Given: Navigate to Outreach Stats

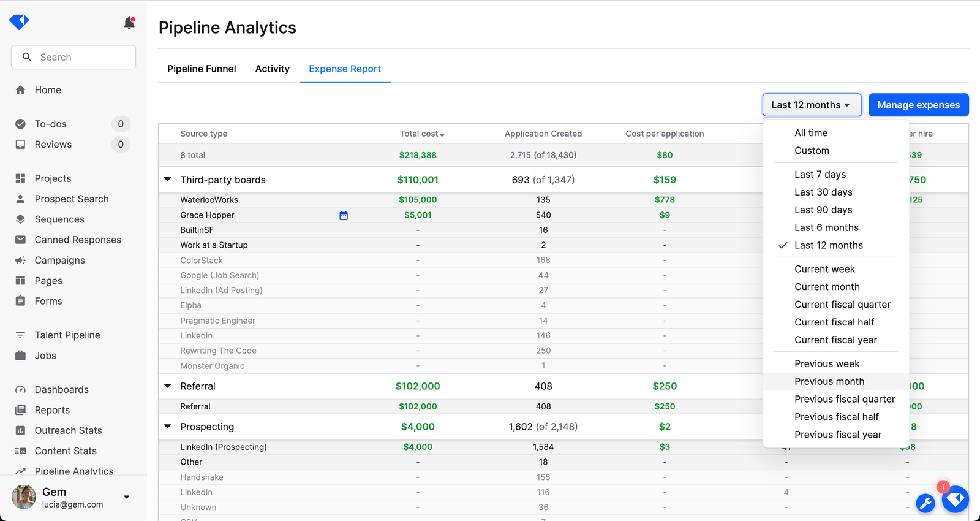Looking at the screenshot, I should (68, 430).
